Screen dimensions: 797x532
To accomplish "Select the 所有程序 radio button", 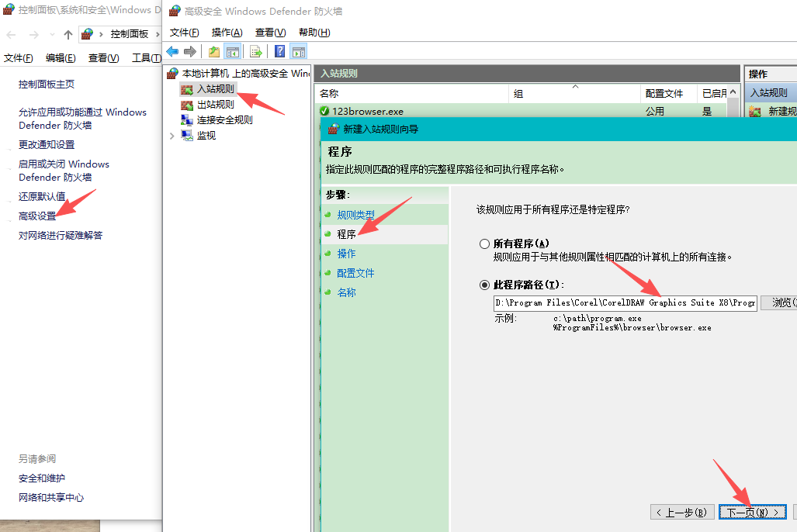I will tap(486, 243).
